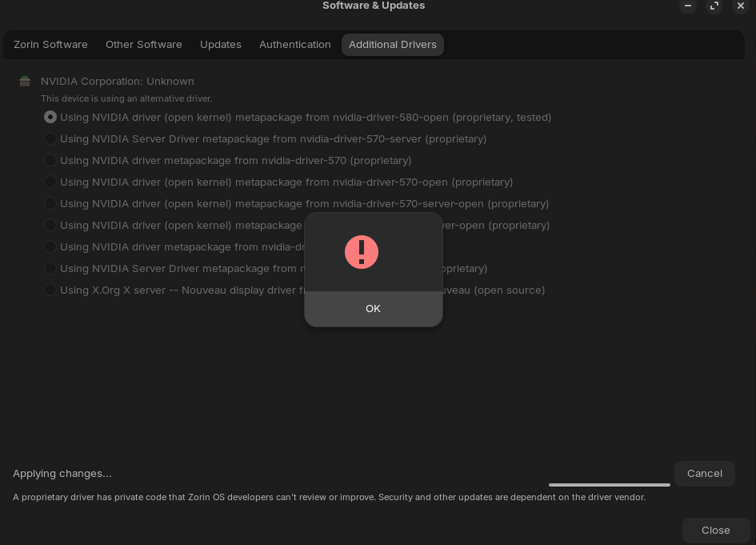Switch to the Other Software tab
This screenshot has width=756, height=545.
click(x=144, y=45)
